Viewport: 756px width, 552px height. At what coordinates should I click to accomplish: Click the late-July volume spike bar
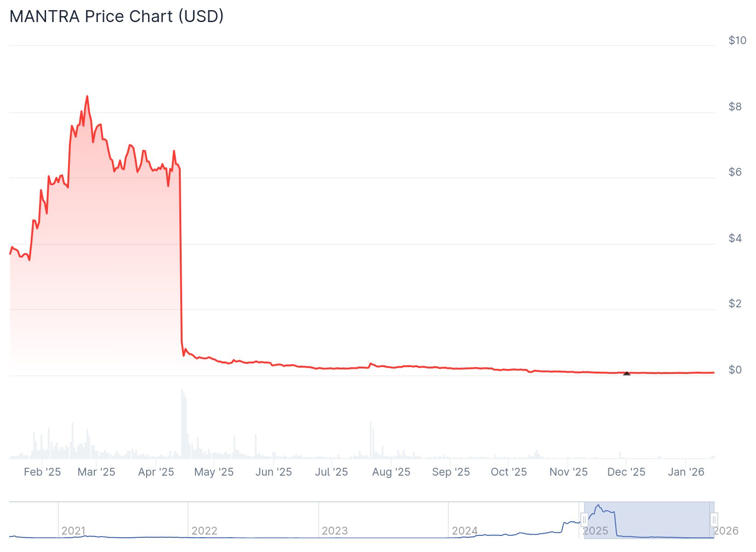(x=371, y=439)
